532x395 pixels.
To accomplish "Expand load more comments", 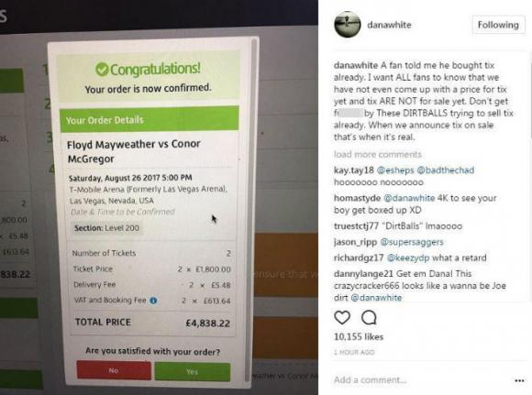I will pyautogui.click(x=378, y=155).
